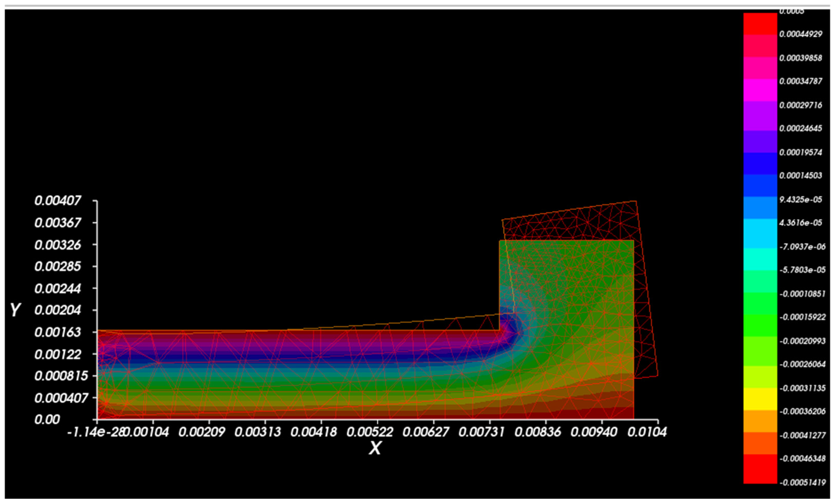Select Y-axis origin label 0.00

tap(48, 420)
